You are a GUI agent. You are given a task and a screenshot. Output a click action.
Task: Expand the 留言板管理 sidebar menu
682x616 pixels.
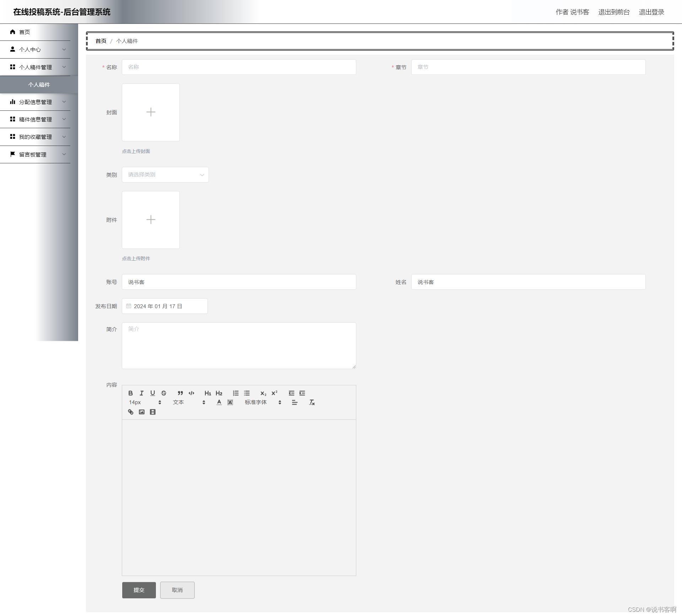(x=35, y=154)
